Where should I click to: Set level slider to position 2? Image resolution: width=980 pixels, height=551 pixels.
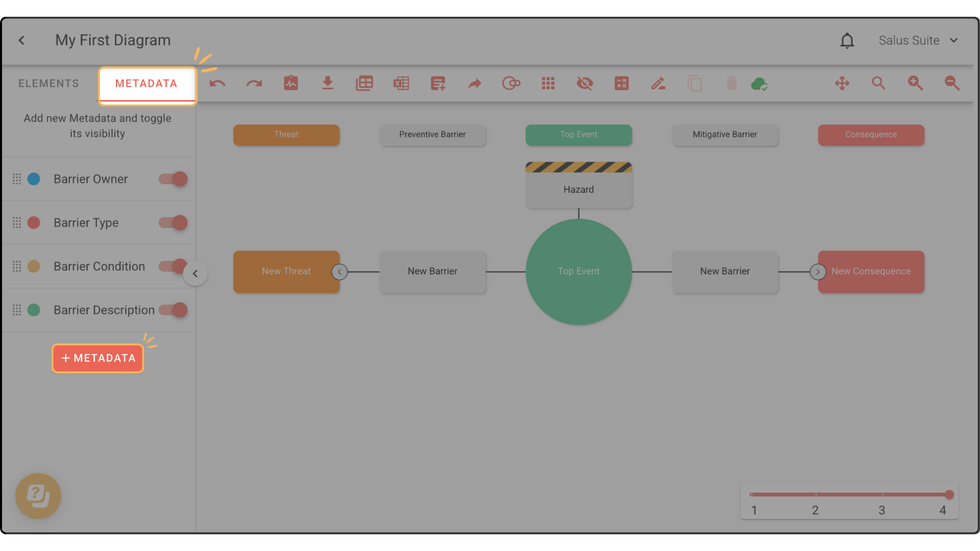pyautogui.click(x=816, y=494)
